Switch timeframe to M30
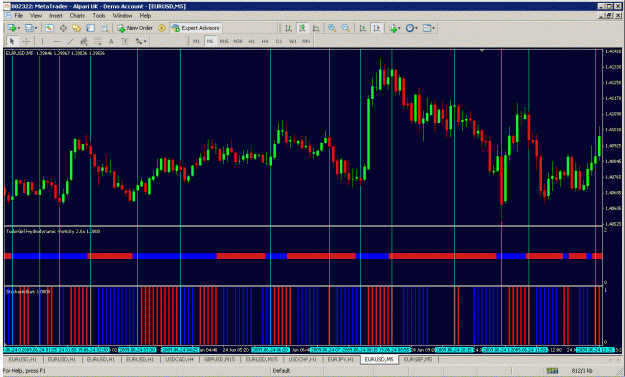 click(238, 41)
